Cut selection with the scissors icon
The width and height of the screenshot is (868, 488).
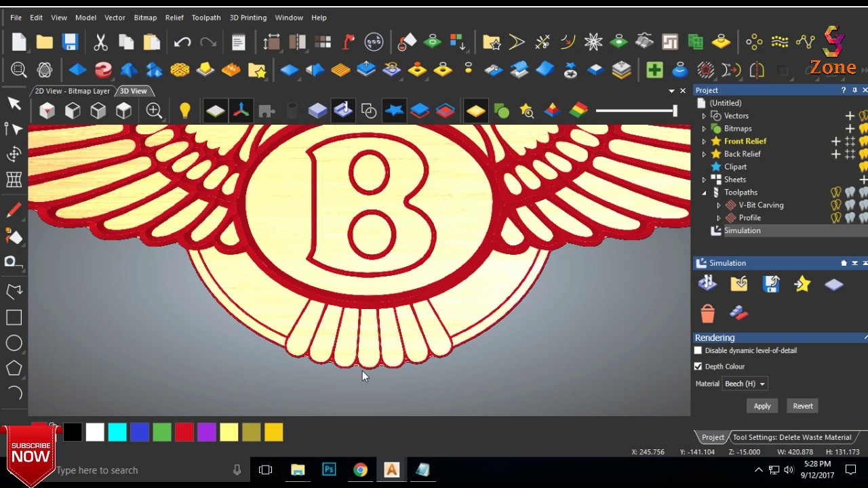100,42
